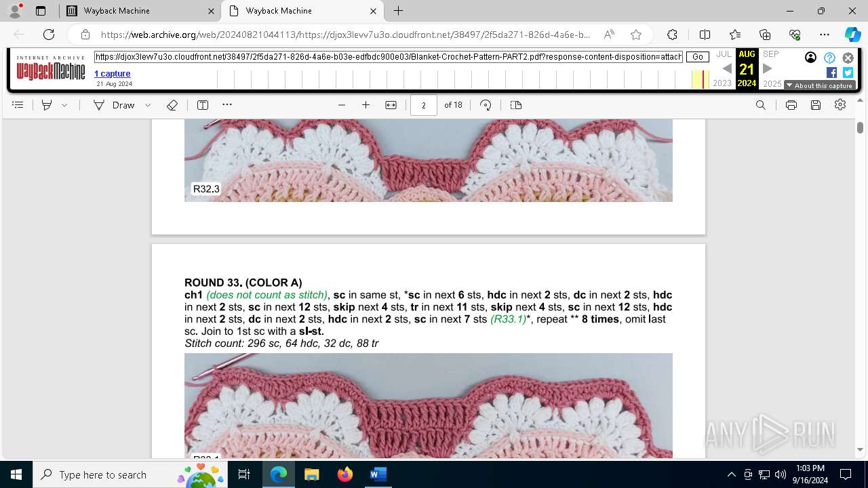
Task: Go to previous capture month arrow
Action: click(727, 68)
